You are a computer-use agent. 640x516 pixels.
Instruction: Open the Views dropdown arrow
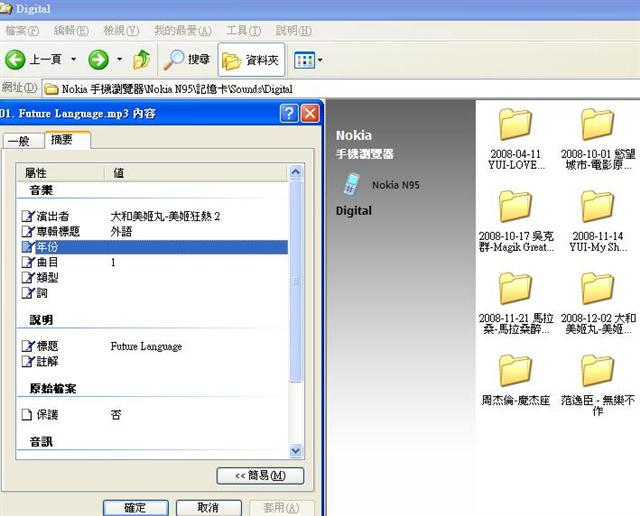click(x=320, y=60)
